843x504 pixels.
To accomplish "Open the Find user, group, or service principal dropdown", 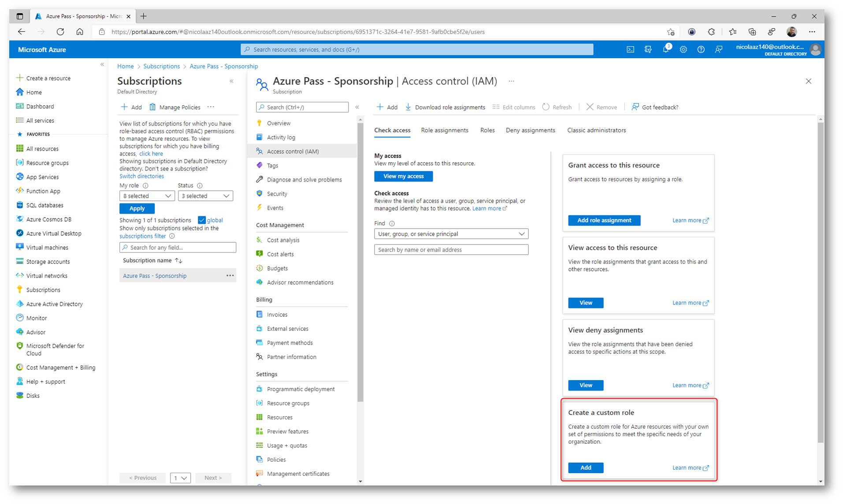I will pos(451,233).
